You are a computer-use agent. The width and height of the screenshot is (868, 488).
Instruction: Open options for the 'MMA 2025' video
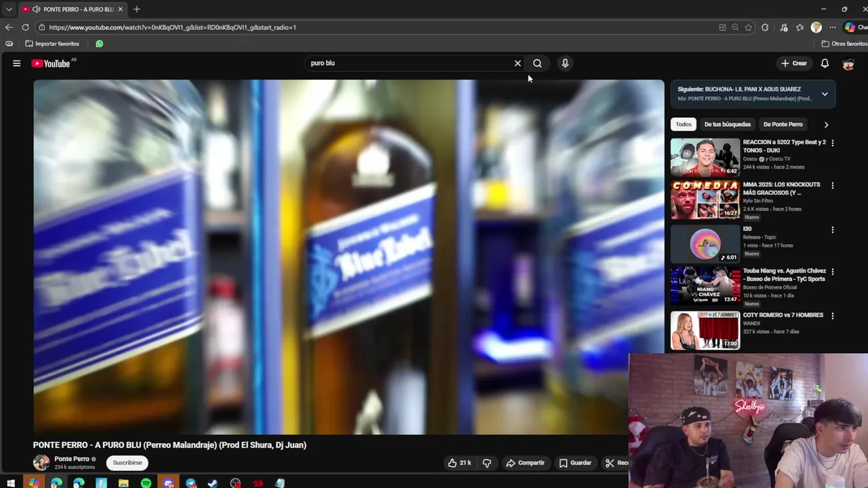(833, 185)
